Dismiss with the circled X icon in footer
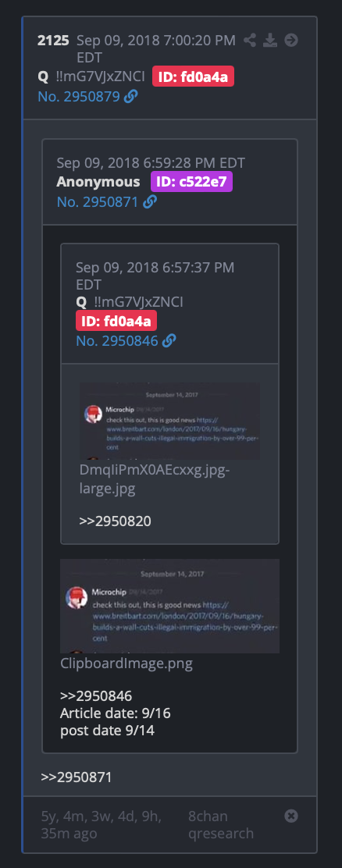The image size is (342, 868). point(291,816)
